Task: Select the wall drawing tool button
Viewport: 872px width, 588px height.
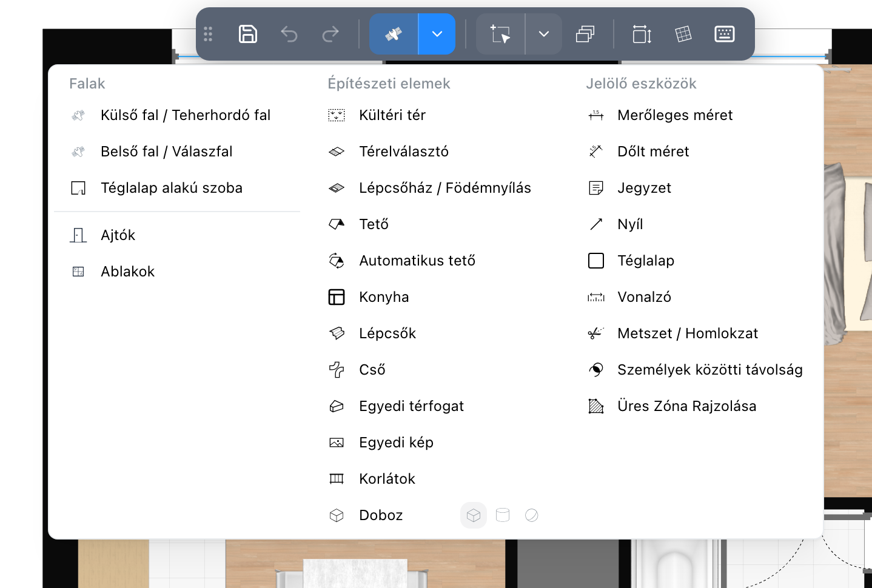Action: click(x=394, y=34)
